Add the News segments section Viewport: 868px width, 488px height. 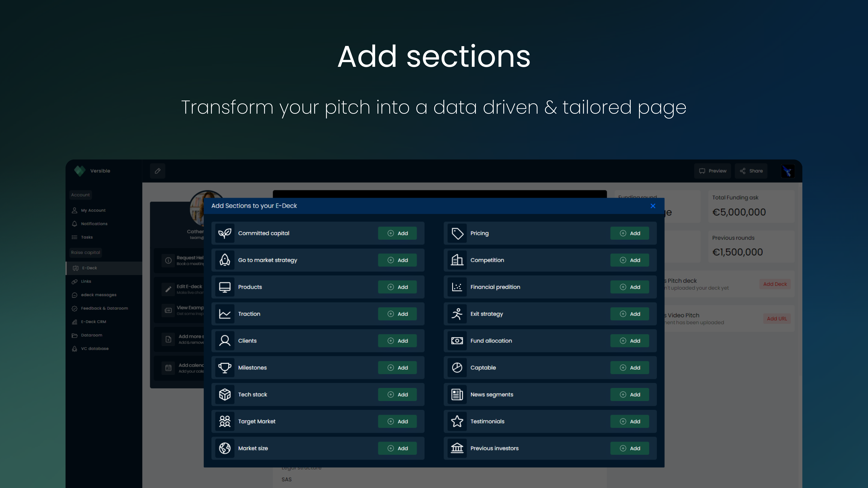[x=629, y=394]
